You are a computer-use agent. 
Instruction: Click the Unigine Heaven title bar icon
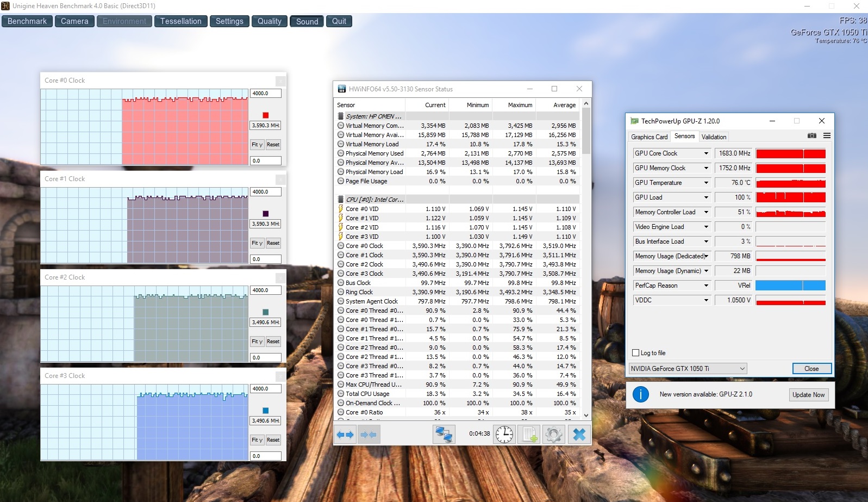click(x=5, y=6)
